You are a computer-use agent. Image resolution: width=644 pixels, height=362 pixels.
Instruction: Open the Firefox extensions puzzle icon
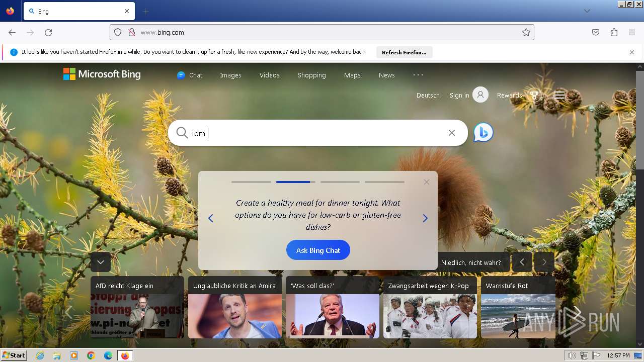click(614, 32)
